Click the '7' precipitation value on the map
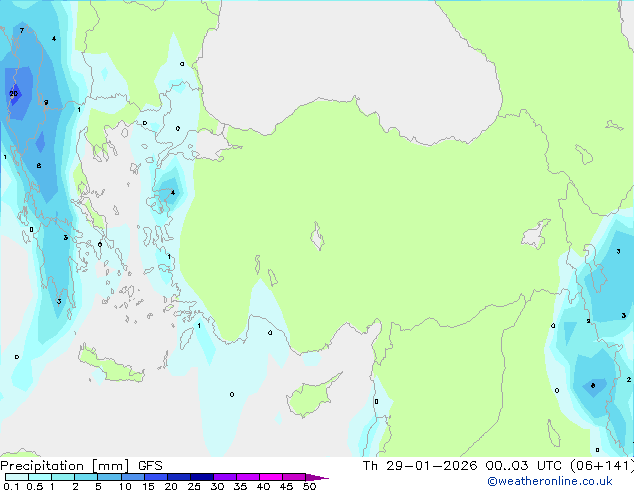Viewport: 634px width, 490px height. (x=22, y=30)
